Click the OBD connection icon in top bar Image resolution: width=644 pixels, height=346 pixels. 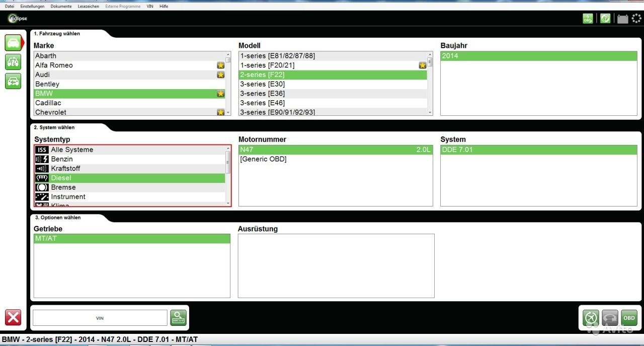coord(588,19)
